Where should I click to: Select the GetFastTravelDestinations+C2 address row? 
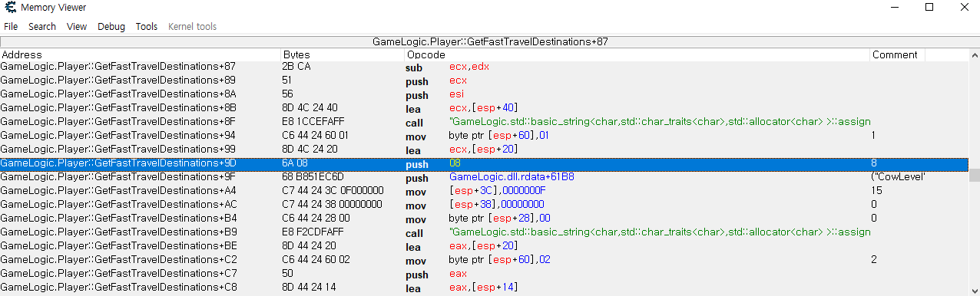point(484,260)
